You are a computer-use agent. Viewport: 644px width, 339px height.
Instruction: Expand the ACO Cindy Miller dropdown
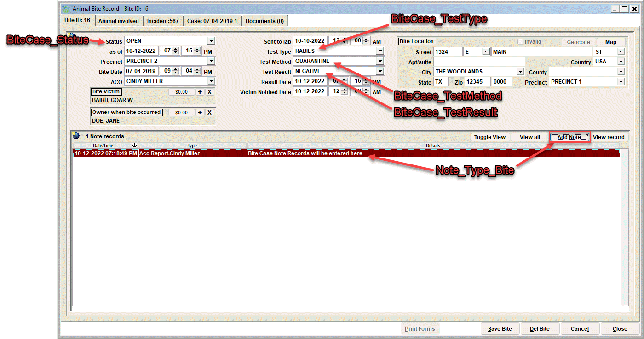pyautogui.click(x=211, y=81)
